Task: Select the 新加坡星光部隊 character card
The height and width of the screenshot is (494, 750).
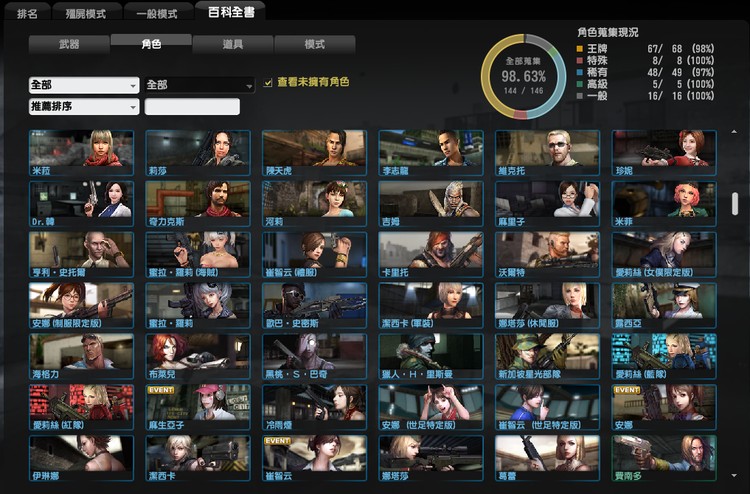Action: click(x=547, y=357)
